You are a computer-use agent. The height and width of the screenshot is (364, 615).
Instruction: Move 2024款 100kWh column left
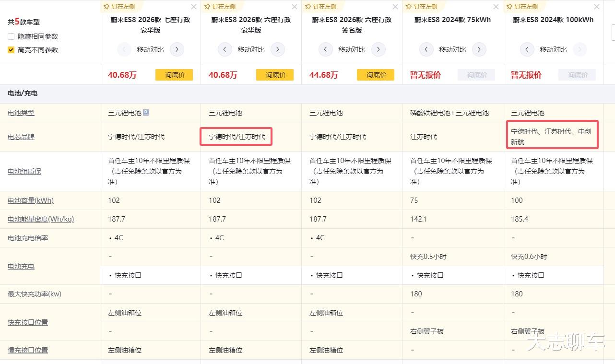click(x=527, y=49)
